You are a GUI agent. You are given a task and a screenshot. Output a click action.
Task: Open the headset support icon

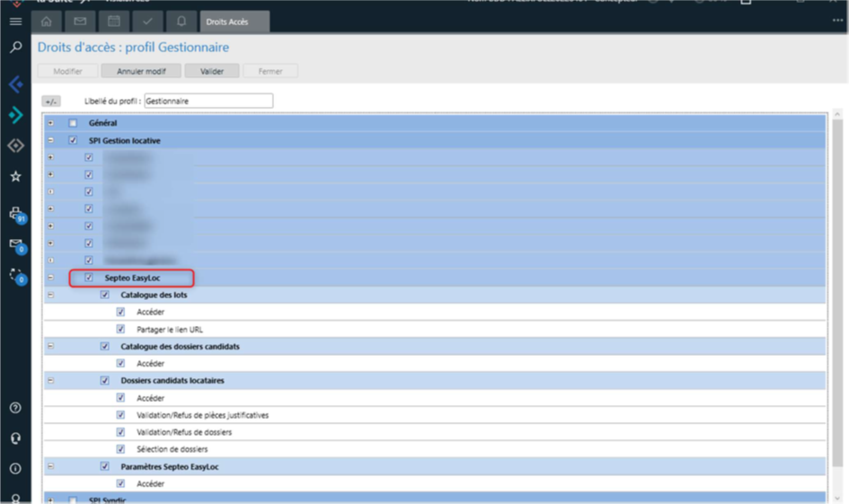pos(15,438)
